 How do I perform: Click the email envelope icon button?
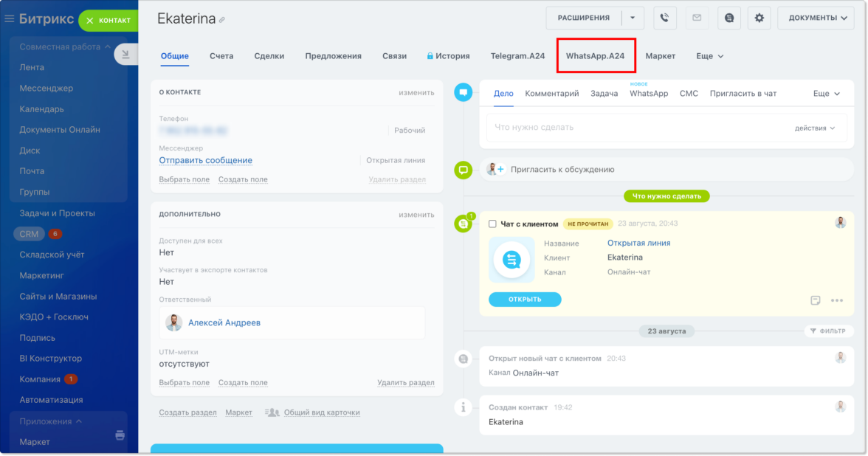[x=697, y=18]
